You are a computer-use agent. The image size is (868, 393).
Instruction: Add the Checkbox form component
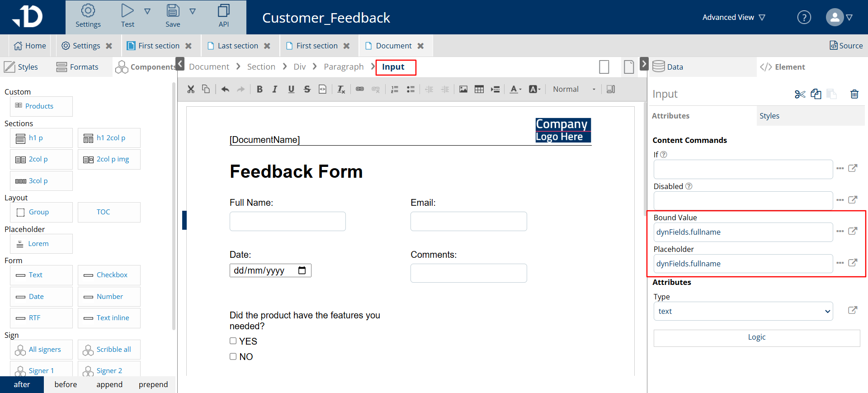(109, 275)
